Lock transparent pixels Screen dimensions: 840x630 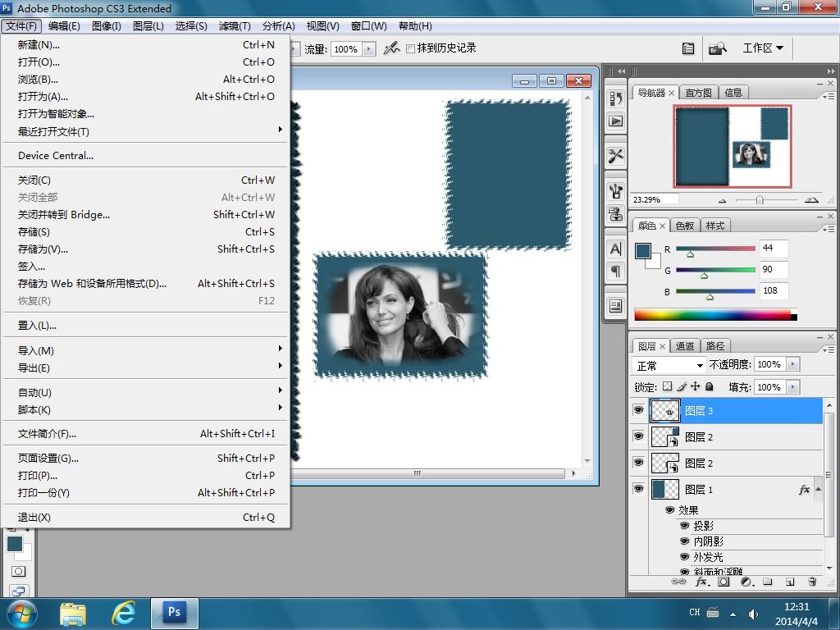[x=667, y=386]
